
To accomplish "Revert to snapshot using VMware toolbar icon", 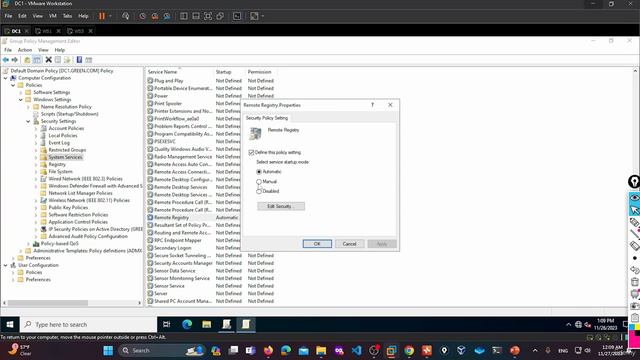I will (x=155, y=16).
